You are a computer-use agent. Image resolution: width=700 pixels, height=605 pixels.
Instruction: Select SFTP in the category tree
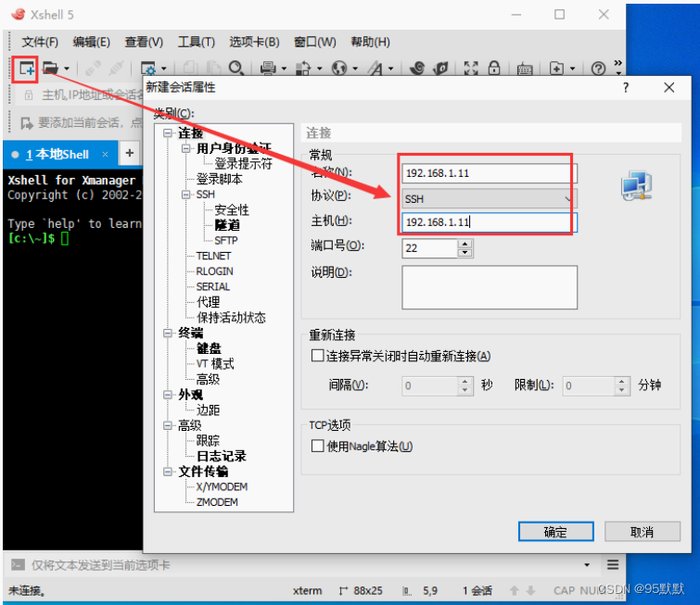pos(226,241)
